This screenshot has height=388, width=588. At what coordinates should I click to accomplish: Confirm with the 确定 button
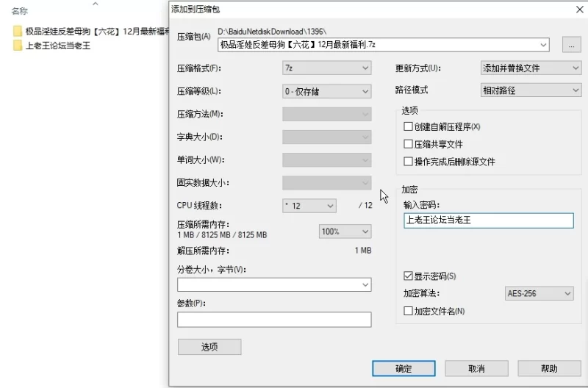[x=404, y=368]
